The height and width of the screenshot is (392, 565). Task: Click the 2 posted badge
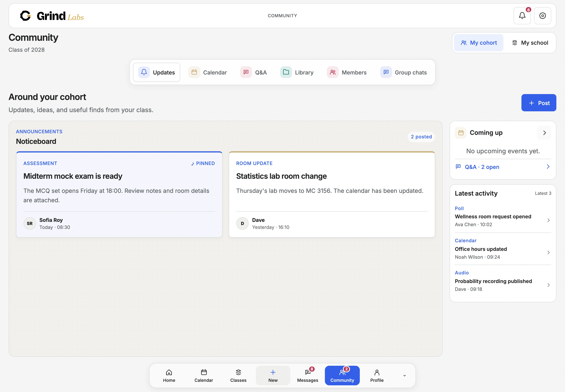(x=421, y=137)
